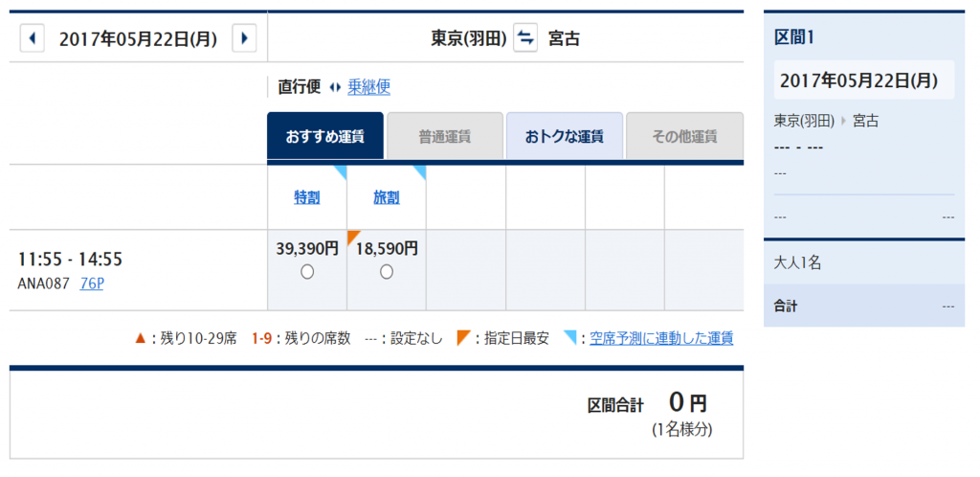980x477 pixels.
Task: Open the 乗継便 connecting flights link
Action: click(368, 87)
